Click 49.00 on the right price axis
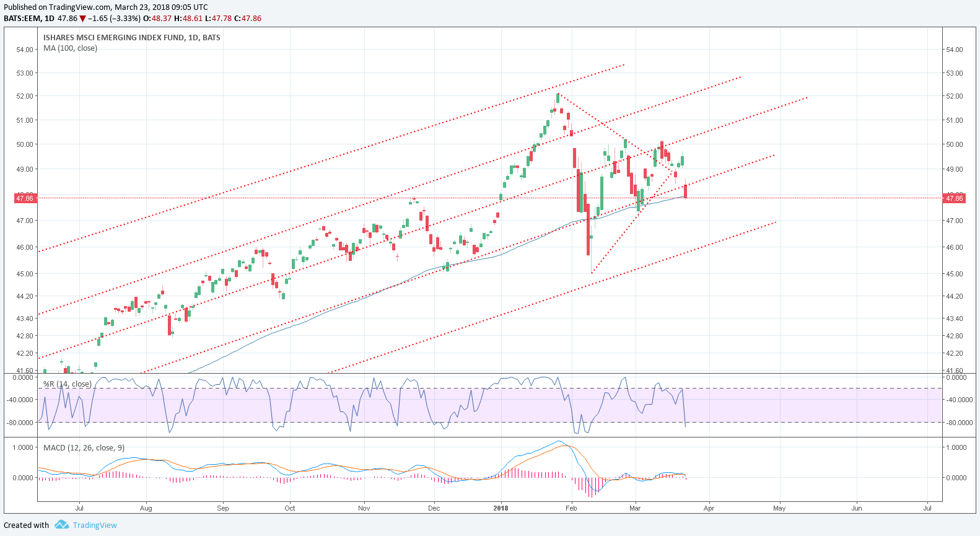The height and width of the screenshot is (536, 980). click(x=955, y=169)
